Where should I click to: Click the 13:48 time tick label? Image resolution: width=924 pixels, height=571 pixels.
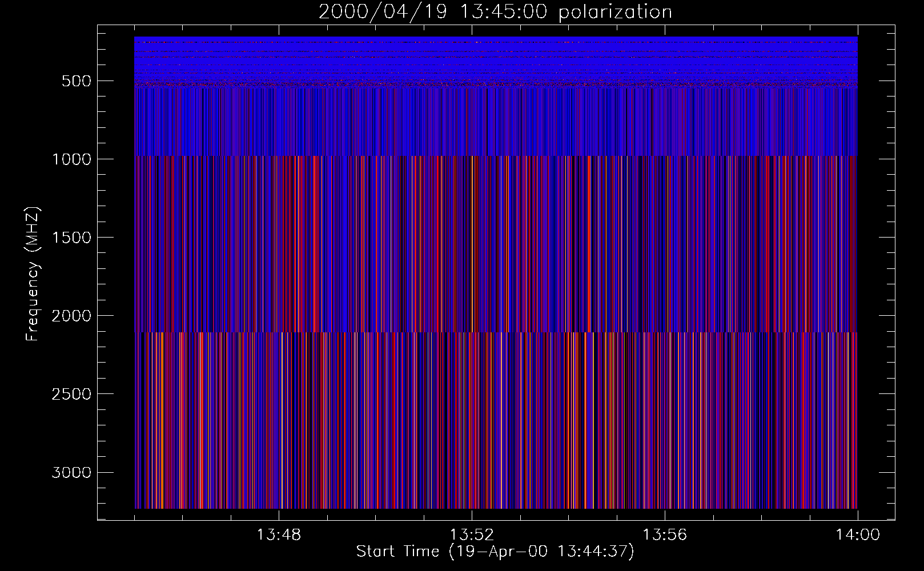click(x=279, y=535)
